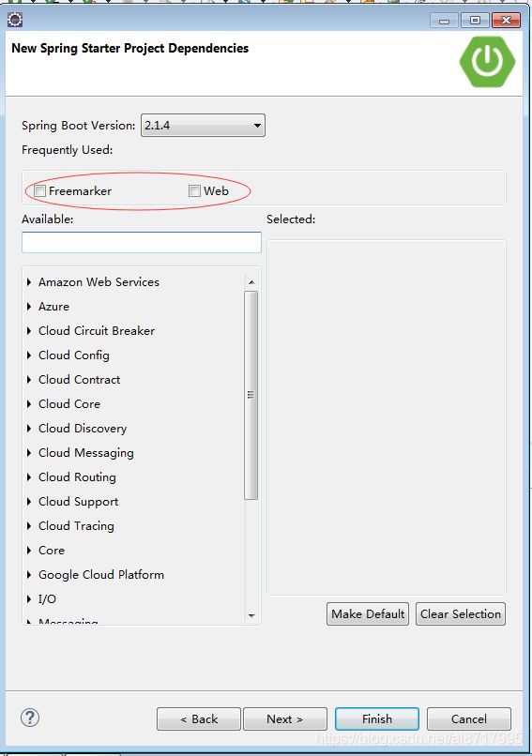Expand the Google Cloud Platform arrow
The height and width of the screenshot is (756, 532).
tap(29, 575)
